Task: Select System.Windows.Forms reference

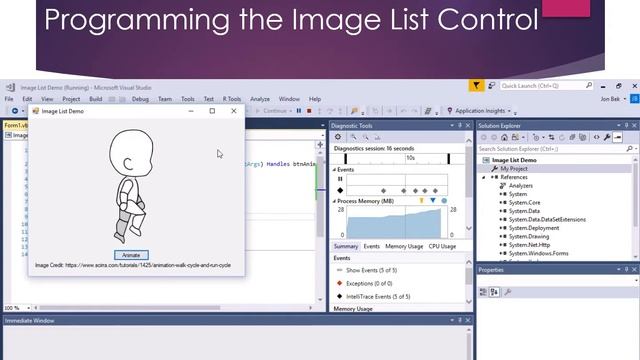Action: [x=538, y=253]
